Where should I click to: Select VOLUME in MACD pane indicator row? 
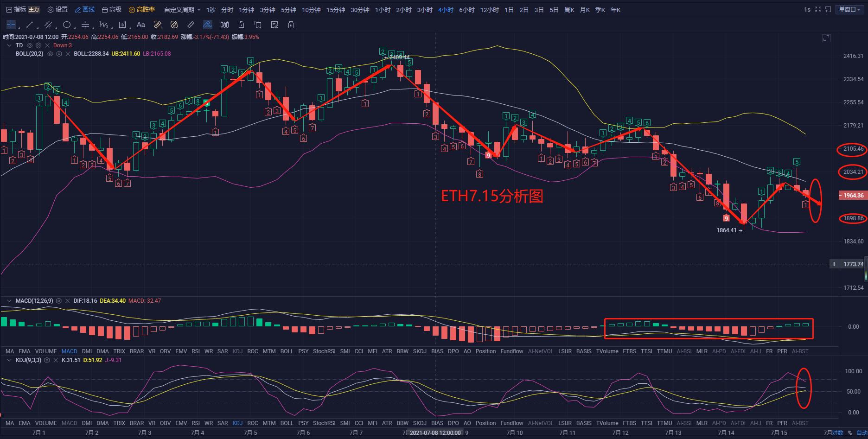[46, 351]
